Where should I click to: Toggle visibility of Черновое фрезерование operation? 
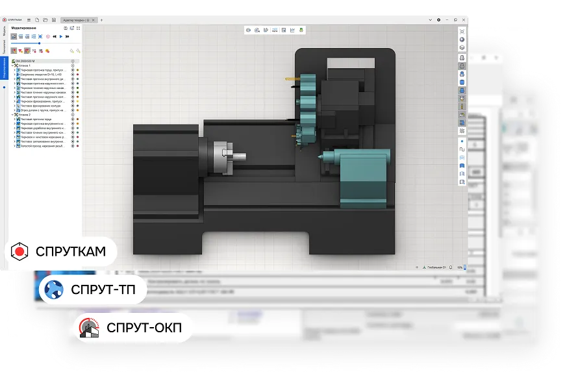pyautogui.click(x=73, y=101)
